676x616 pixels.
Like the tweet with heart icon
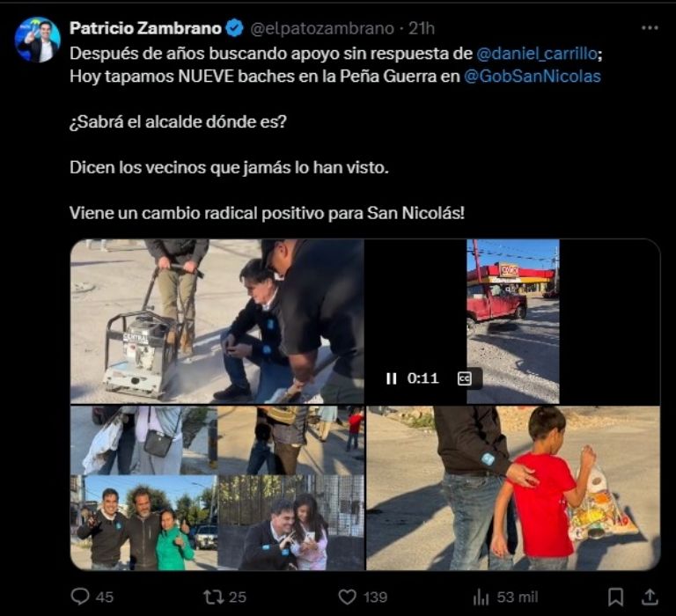coord(347,597)
